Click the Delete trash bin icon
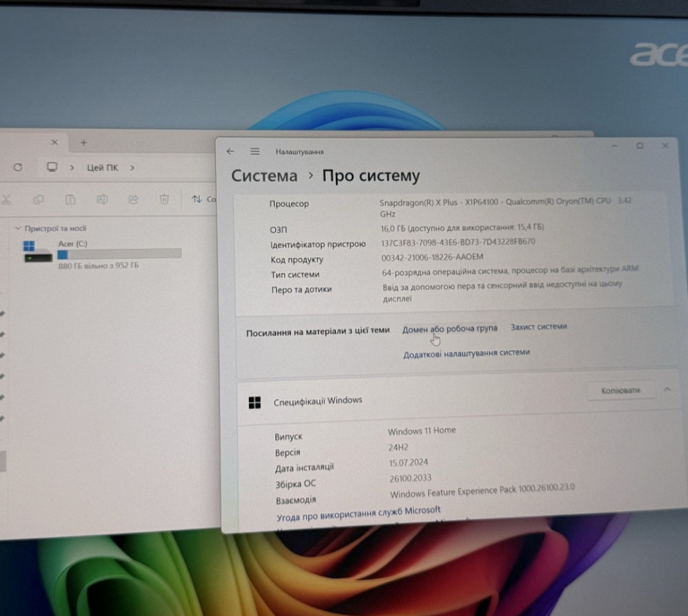Viewport: 688px width, 616px height. point(164,200)
